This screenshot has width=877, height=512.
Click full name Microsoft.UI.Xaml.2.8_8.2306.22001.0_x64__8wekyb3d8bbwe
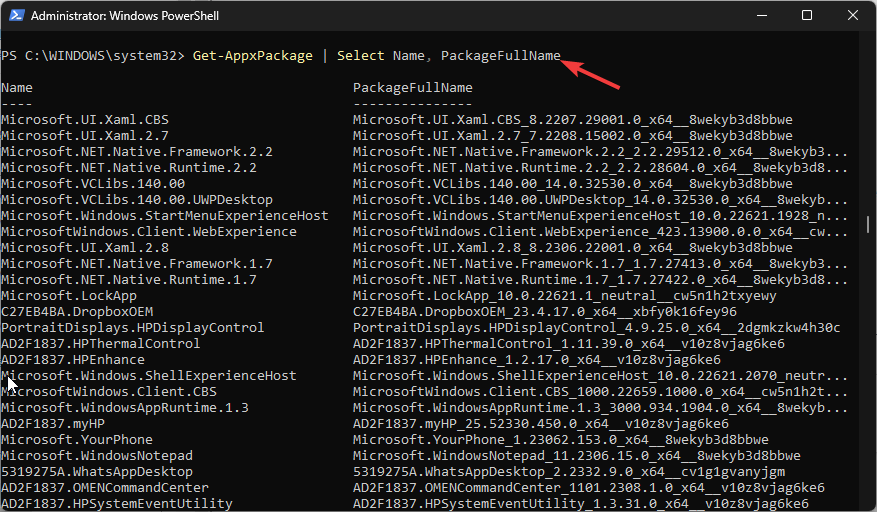pyautogui.click(x=573, y=248)
